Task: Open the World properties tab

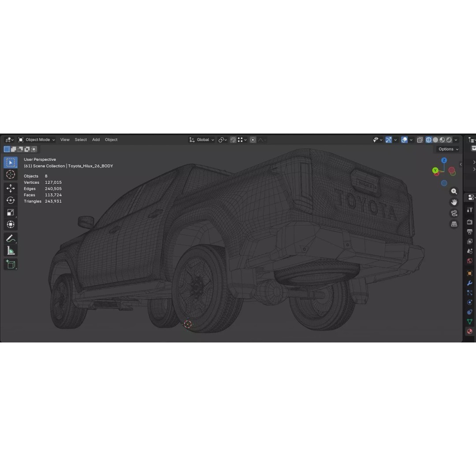Action: click(x=470, y=261)
